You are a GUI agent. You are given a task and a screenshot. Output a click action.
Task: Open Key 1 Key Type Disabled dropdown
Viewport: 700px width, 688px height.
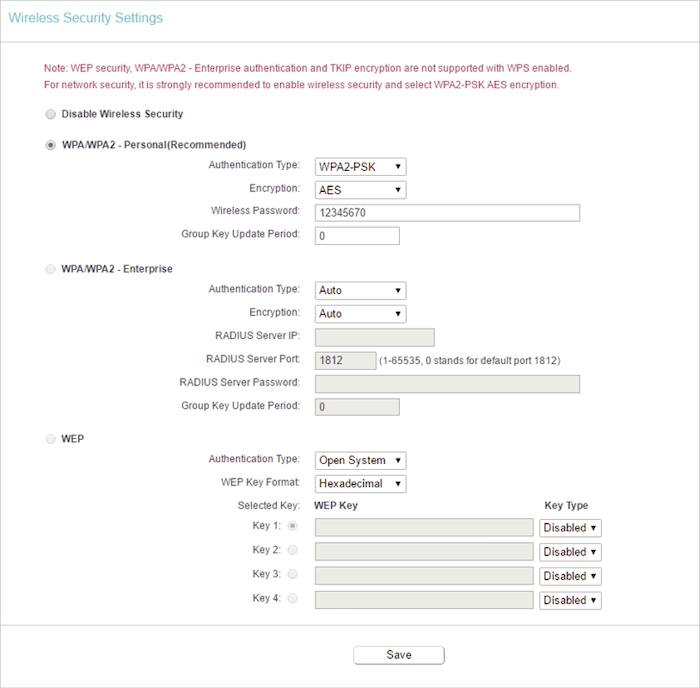pyautogui.click(x=570, y=528)
